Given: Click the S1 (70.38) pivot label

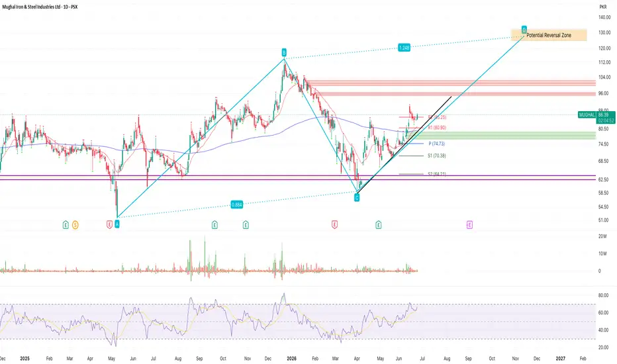Looking at the screenshot, I should tap(437, 156).
